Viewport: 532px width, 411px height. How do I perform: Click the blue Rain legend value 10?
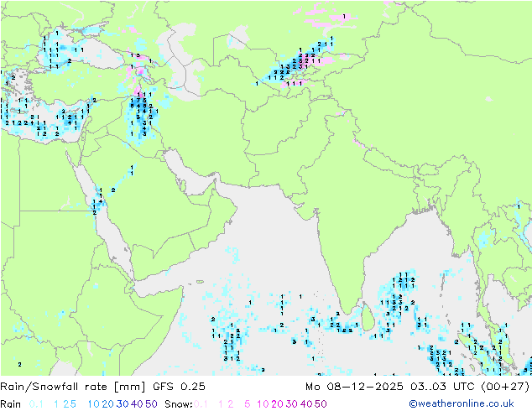[x=94, y=404]
